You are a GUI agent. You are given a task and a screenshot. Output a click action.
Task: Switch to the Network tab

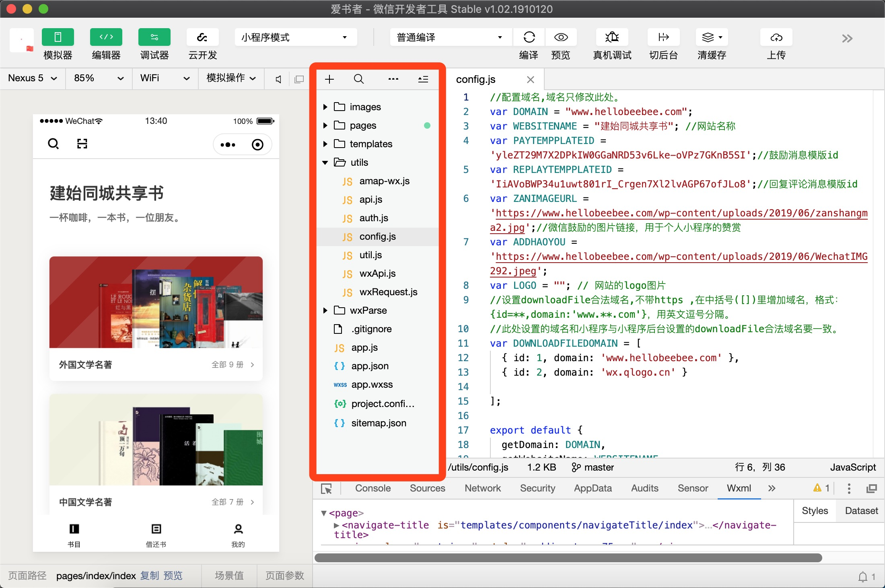tap(482, 488)
